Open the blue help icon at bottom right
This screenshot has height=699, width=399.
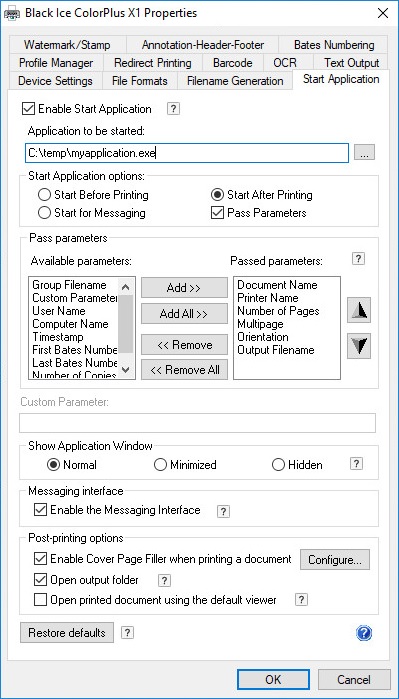pos(364,633)
